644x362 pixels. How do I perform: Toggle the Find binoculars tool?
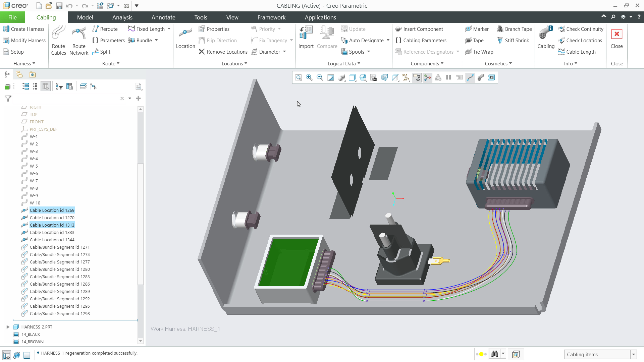tap(494, 354)
